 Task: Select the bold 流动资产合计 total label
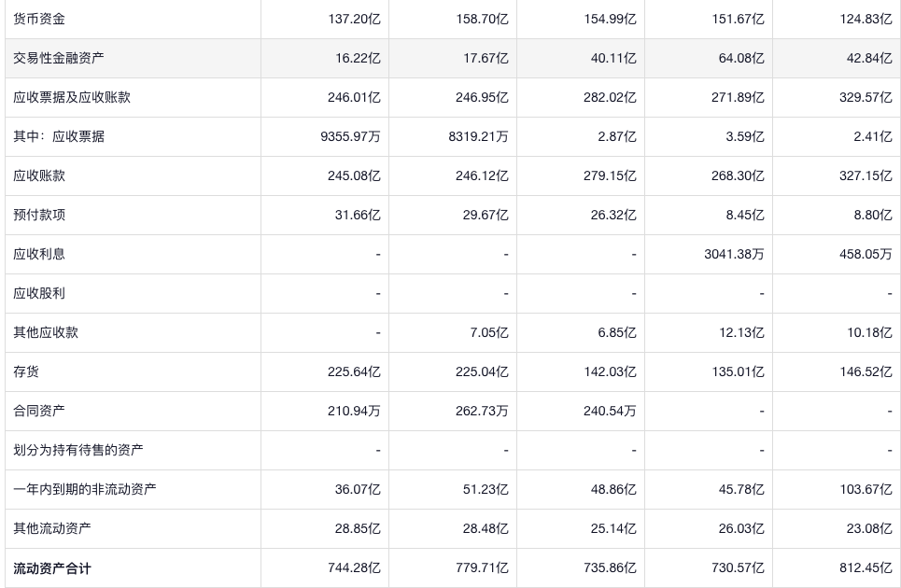(x=52, y=567)
